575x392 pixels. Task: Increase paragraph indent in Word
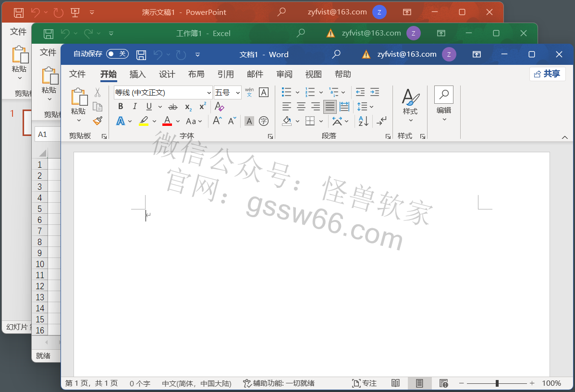pos(374,92)
